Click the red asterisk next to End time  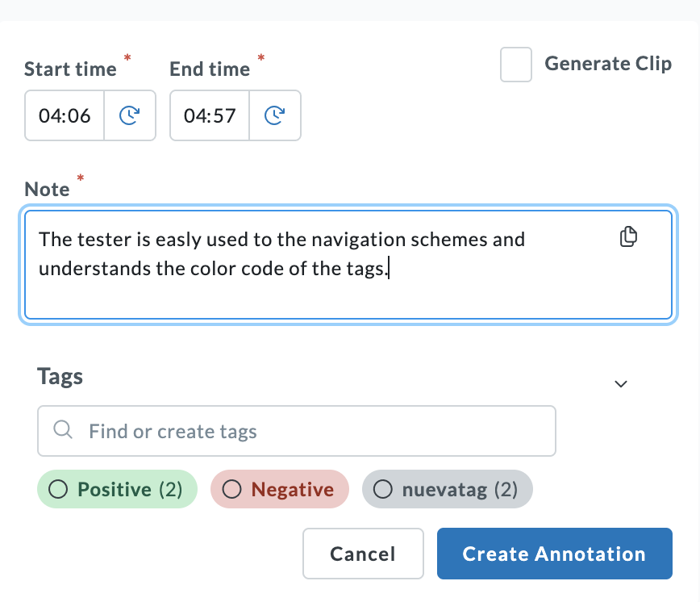click(260, 59)
